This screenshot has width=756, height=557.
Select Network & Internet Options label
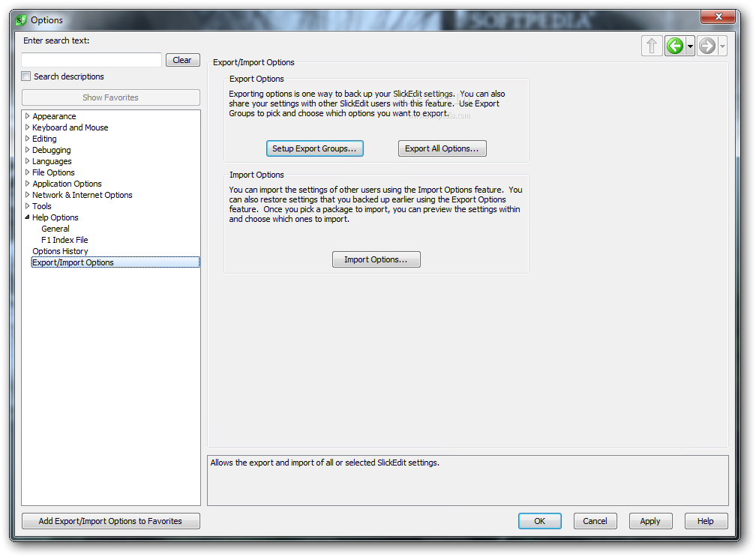(x=82, y=195)
